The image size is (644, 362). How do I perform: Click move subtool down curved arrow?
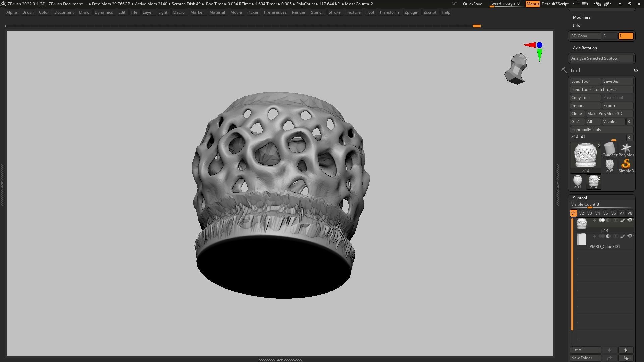626,358
